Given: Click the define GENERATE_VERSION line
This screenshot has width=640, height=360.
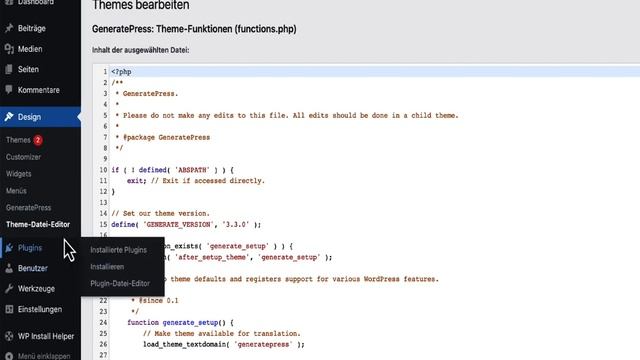Looking at the screenshot, I should coord(186,224).
